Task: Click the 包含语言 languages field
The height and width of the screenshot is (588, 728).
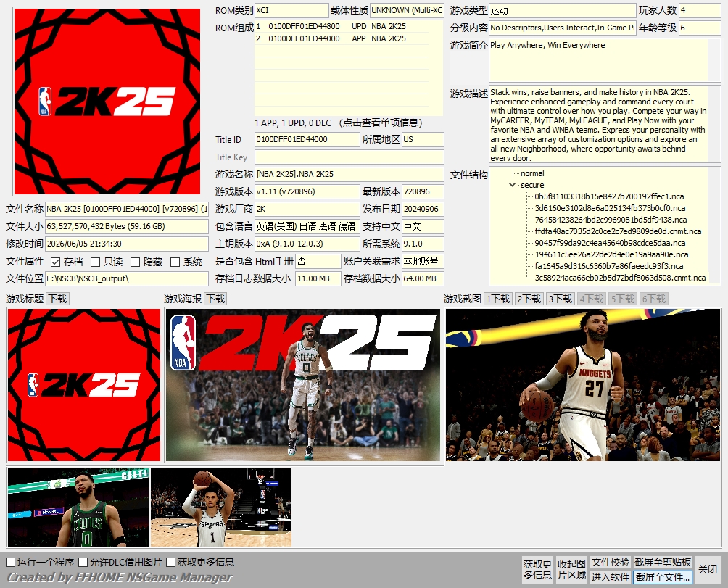Action: point(307,226)
